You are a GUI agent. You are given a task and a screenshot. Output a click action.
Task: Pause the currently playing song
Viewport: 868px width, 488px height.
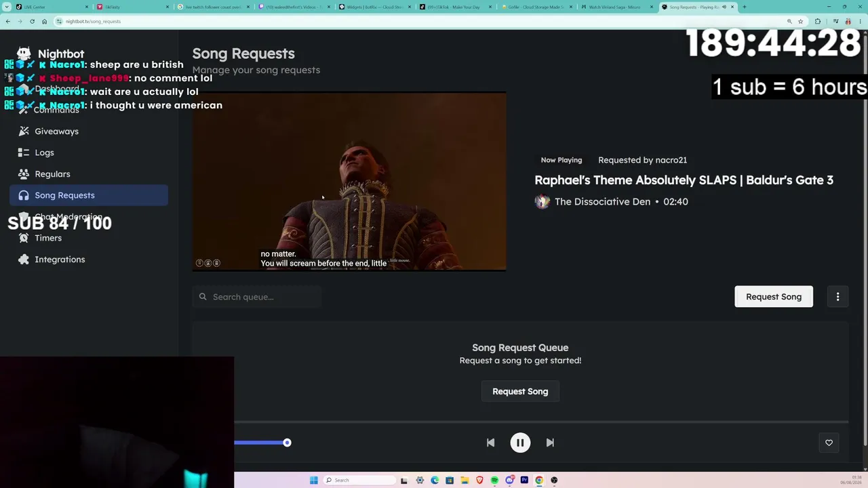click(520, 443)
